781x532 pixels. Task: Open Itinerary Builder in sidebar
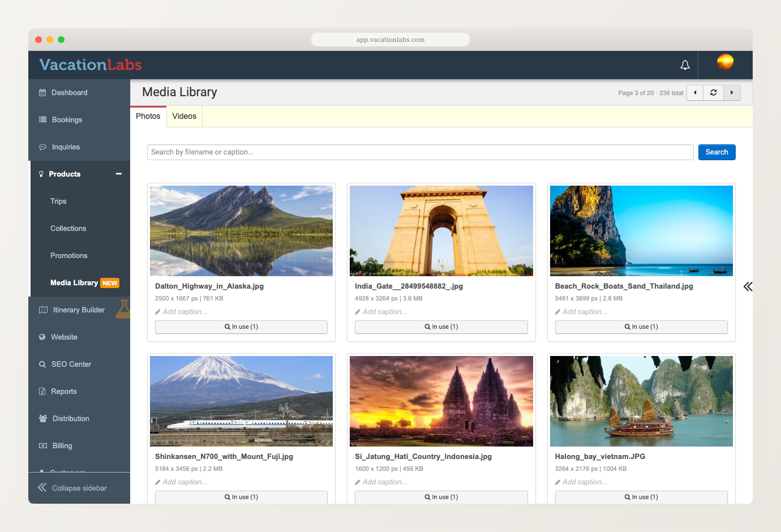tap(79, 310)
